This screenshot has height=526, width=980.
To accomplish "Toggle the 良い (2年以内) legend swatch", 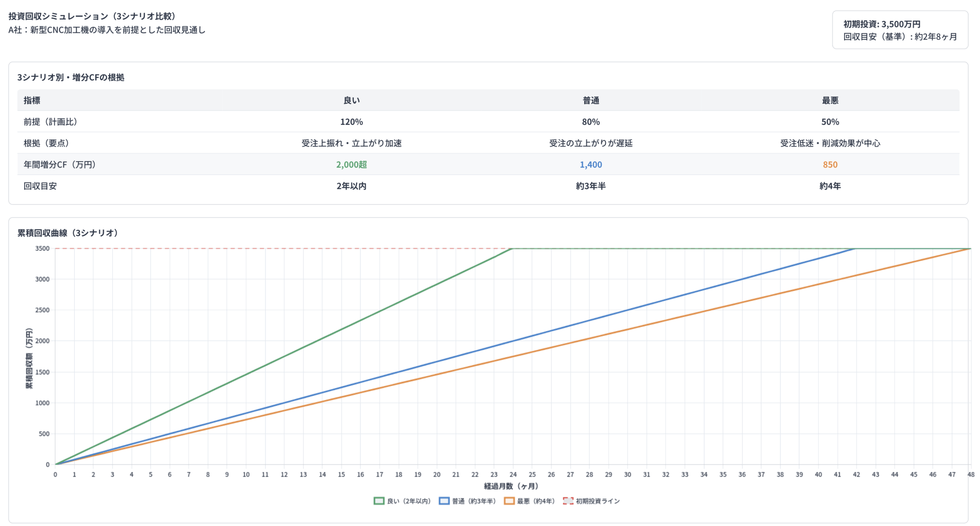I will tap(379, 501).
